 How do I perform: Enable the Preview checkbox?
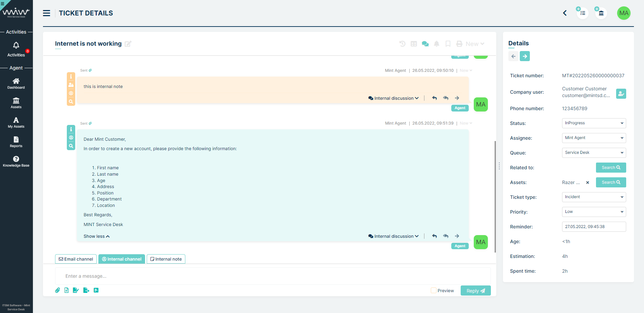pos(433,290)
